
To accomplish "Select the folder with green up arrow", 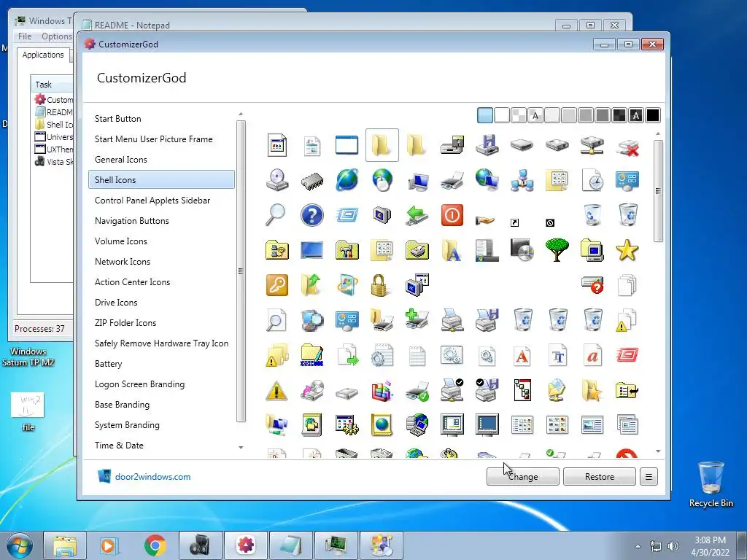I will (x=311, y=285).
